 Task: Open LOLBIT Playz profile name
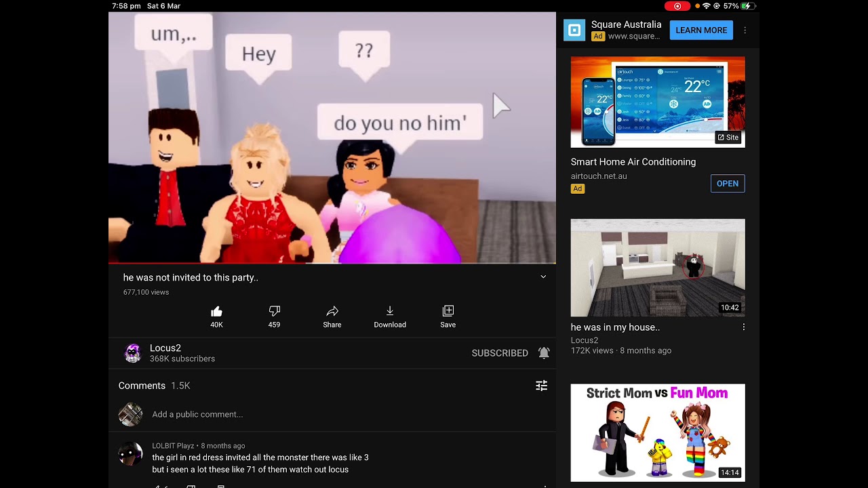(173, 446)
